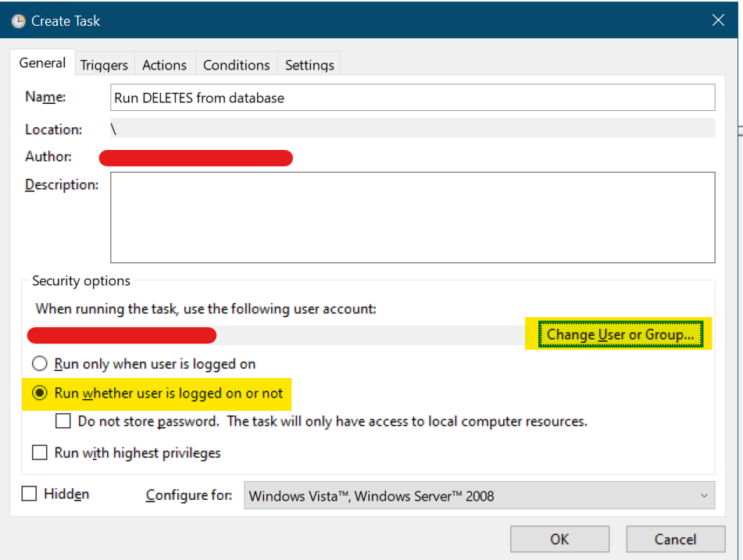Enable Do not store password checkbox

(x=63, y=421)
